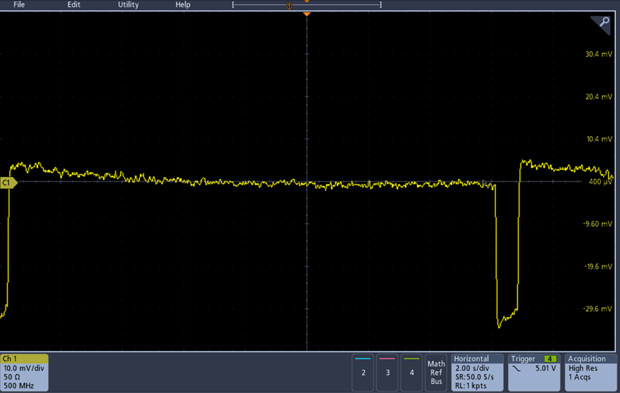620x393 pixels.
Task: Open the Edit menu
Action: point(74,5)
